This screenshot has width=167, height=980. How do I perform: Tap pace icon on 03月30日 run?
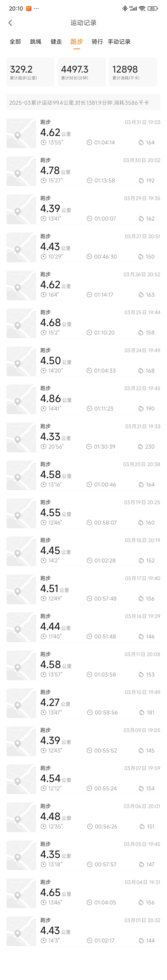[43, 180]
